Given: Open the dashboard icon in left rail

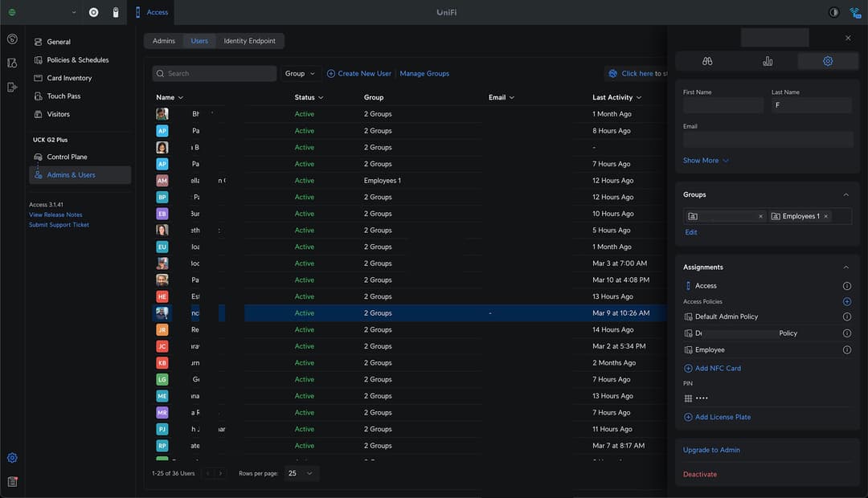Looking at the screenshot, I should (12, 39).
